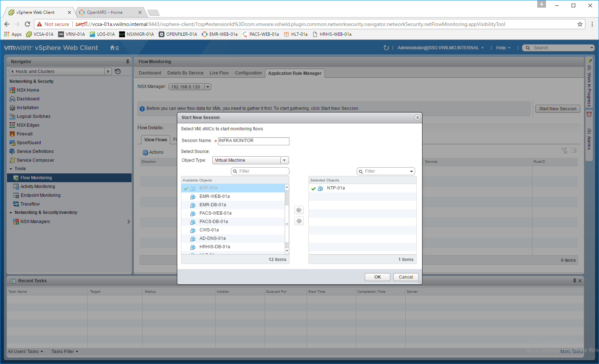Open the Object Type dropdown

click(251, 160)
